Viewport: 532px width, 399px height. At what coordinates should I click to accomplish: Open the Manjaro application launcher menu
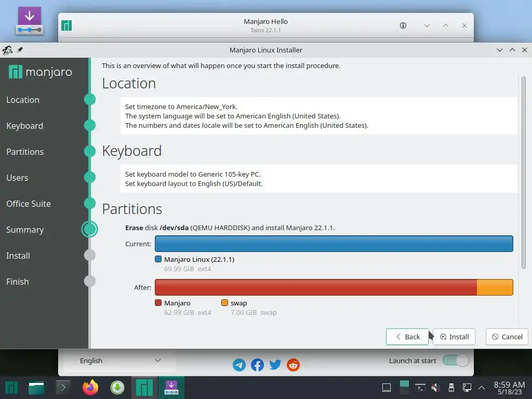tap(11, 388)
